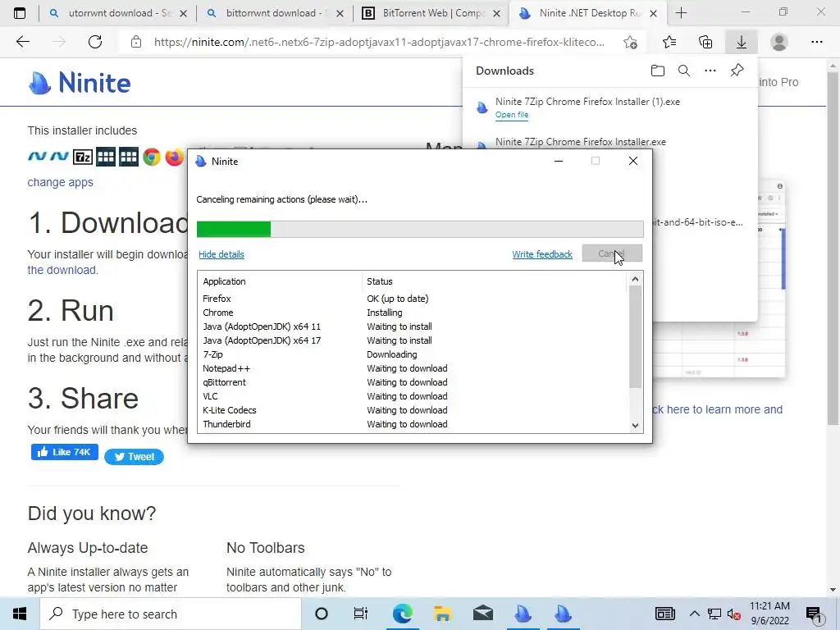Viewport: 840px width, 630px height.
Task: Open the tab actions menu icon
Action: click(x=20, y=13)
